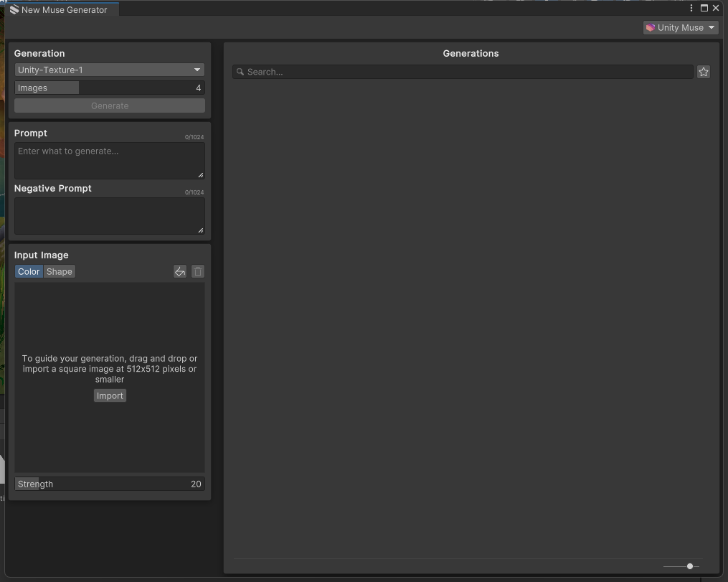Screen dimensions: 728x582
Task: Click the Import button for input image
Action: click(x=110, y=395)
